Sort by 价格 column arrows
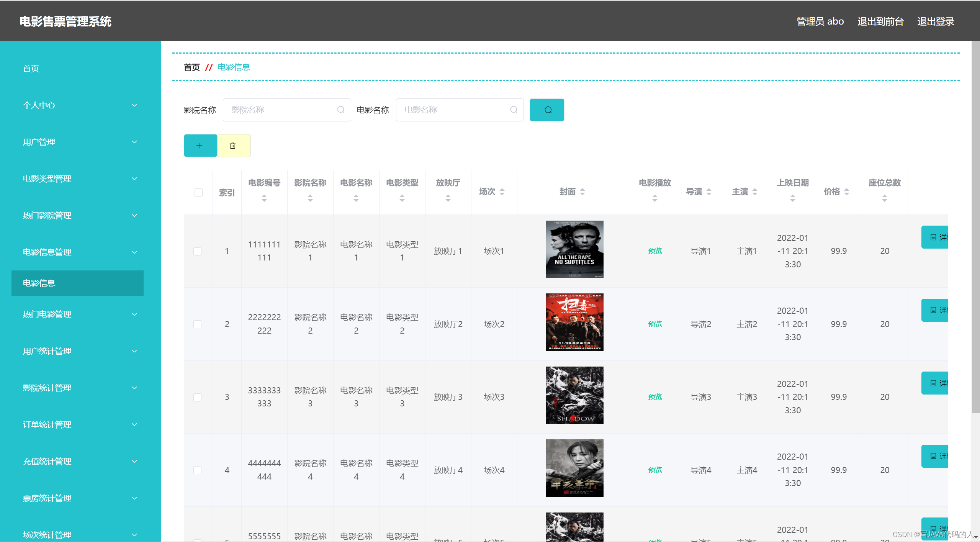This screenshot has width=980, height=542. [847, 192]
